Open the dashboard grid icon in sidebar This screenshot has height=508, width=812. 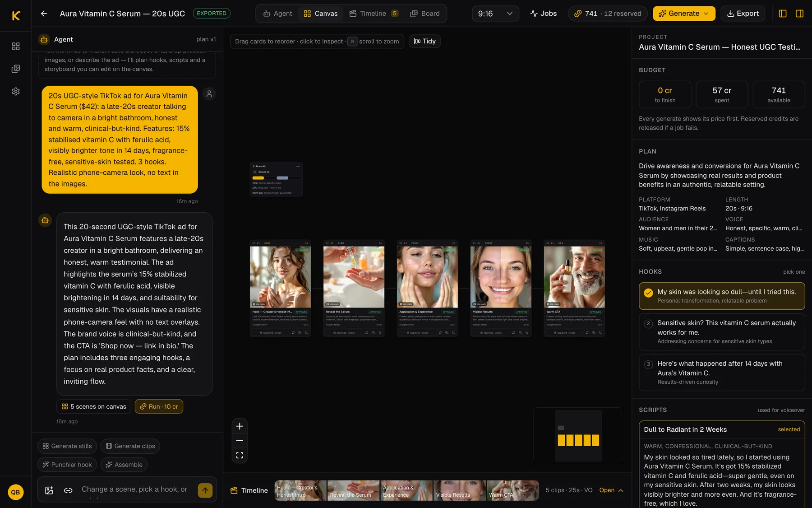16,46
